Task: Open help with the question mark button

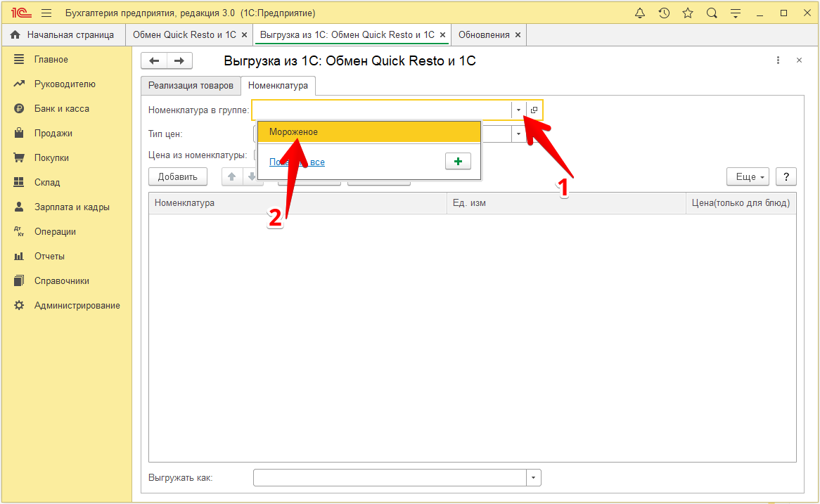Action: tap(786, 176)
